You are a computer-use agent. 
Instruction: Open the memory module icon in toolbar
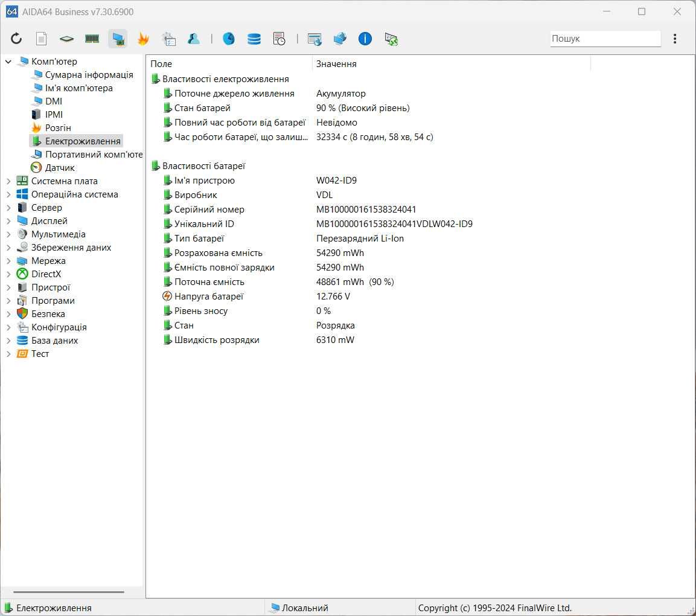pyautogui.click(x=92, y=39)
